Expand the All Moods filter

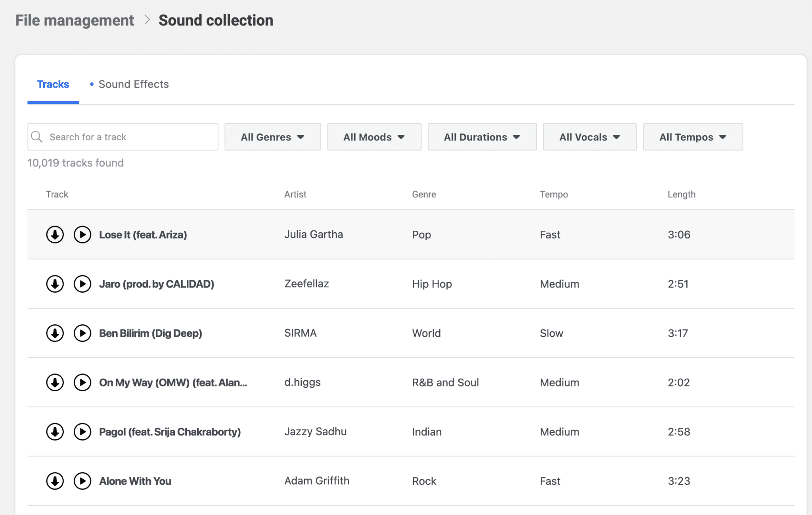[x=374, y=137]
